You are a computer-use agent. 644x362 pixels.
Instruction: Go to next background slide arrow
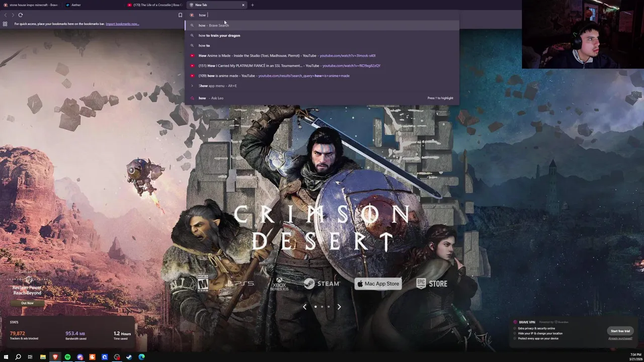[x=339, y=307]
